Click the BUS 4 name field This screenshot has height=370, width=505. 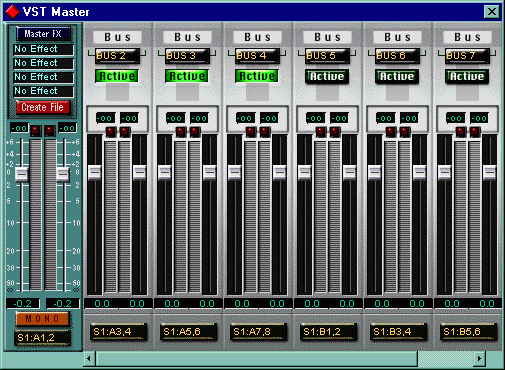tap(257, 56)
